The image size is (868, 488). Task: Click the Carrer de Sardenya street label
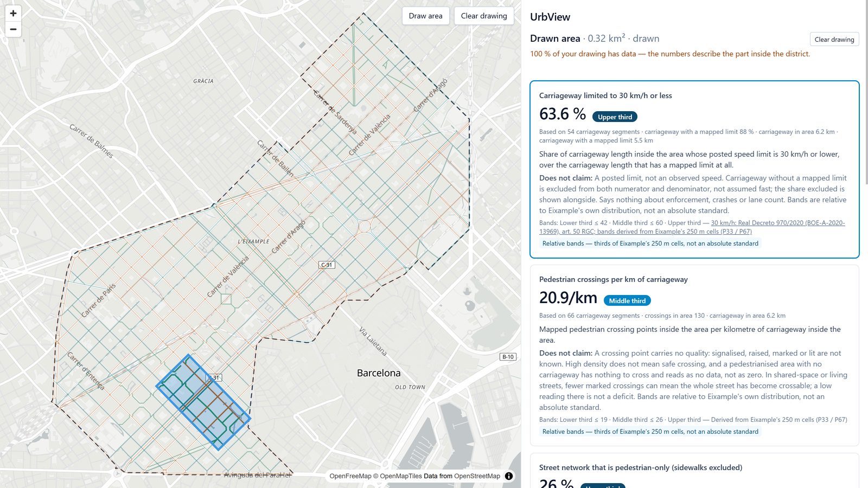(335, 112)
